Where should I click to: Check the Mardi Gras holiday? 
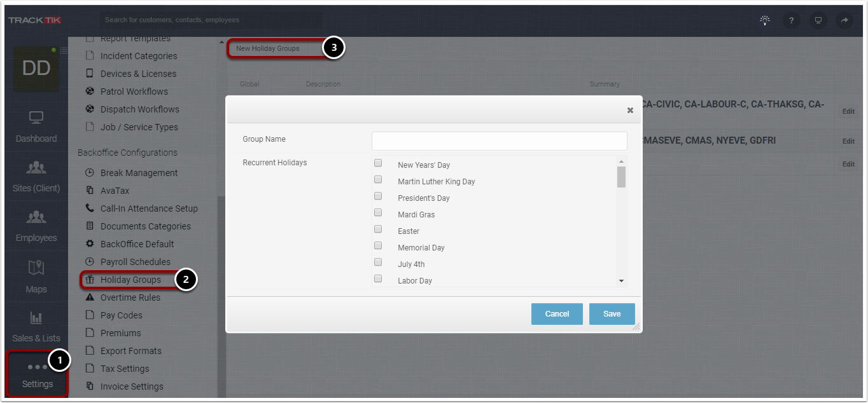click(x=378, y=213)
